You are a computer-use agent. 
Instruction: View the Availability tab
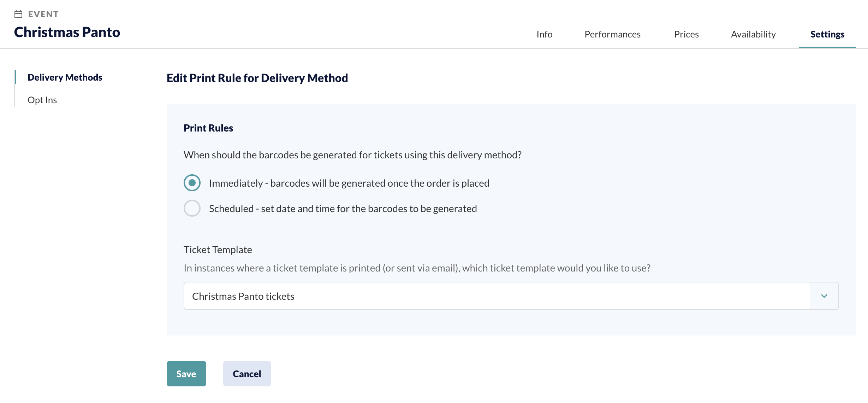[753, 34]
